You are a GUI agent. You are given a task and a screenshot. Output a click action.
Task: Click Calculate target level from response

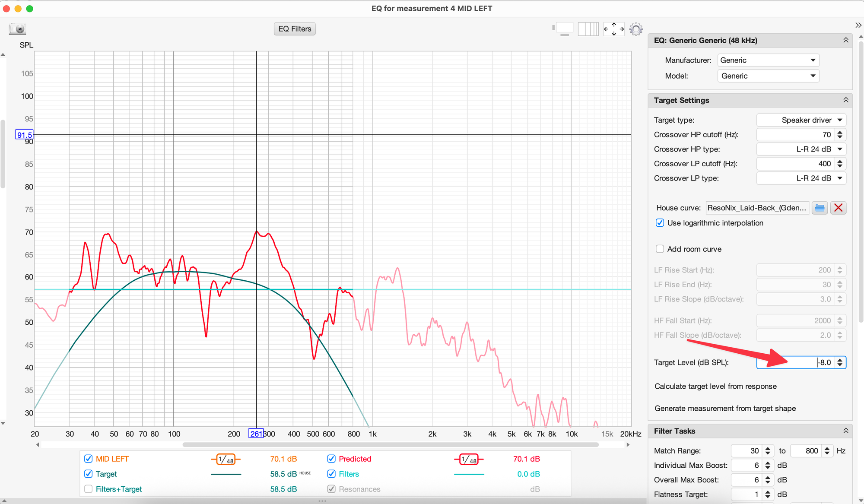(715, 387)
